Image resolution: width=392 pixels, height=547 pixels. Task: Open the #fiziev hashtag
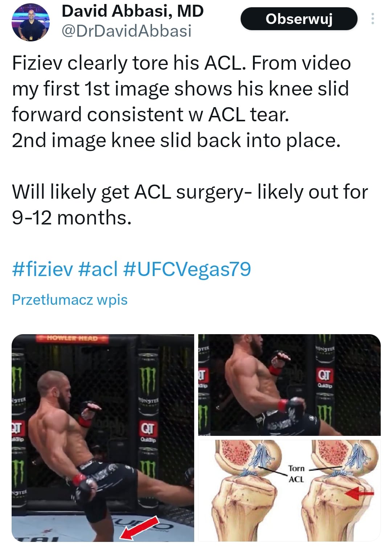(x=42, y=270)
